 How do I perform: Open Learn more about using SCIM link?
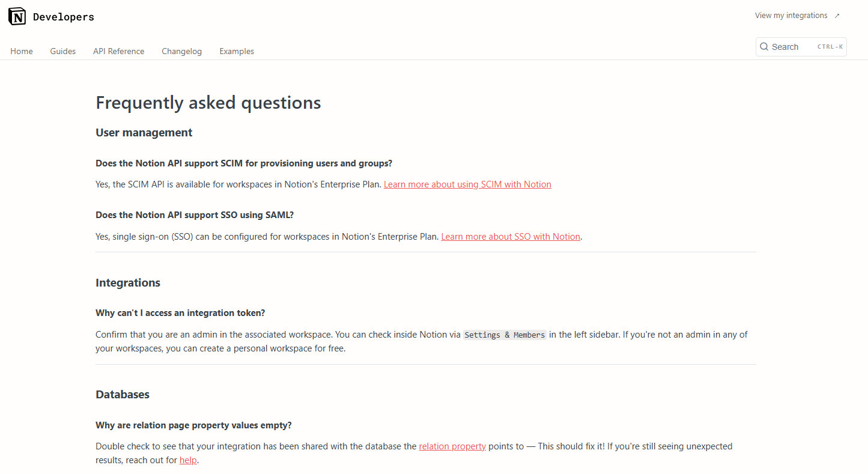[467, 184]
